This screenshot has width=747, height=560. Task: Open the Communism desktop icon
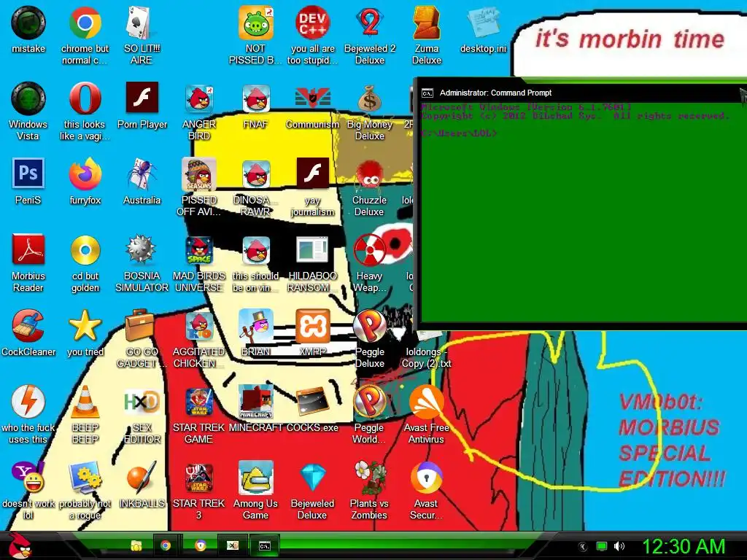point(312,98)
